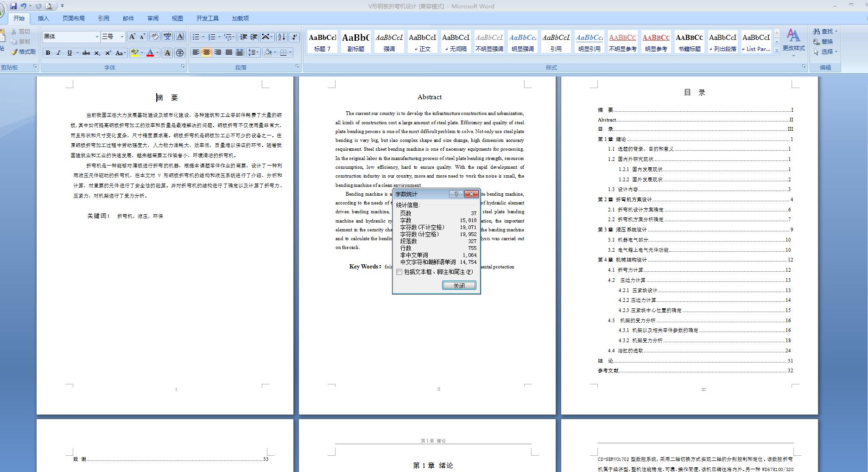Switch to the 插入 ribbon tab
The width and height of the screenshot is (868, 472).
(x=44, y=18)
